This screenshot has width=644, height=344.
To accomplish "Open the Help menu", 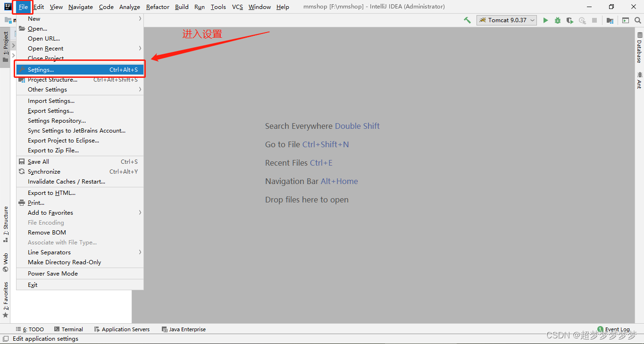I will tap(283, 7).
